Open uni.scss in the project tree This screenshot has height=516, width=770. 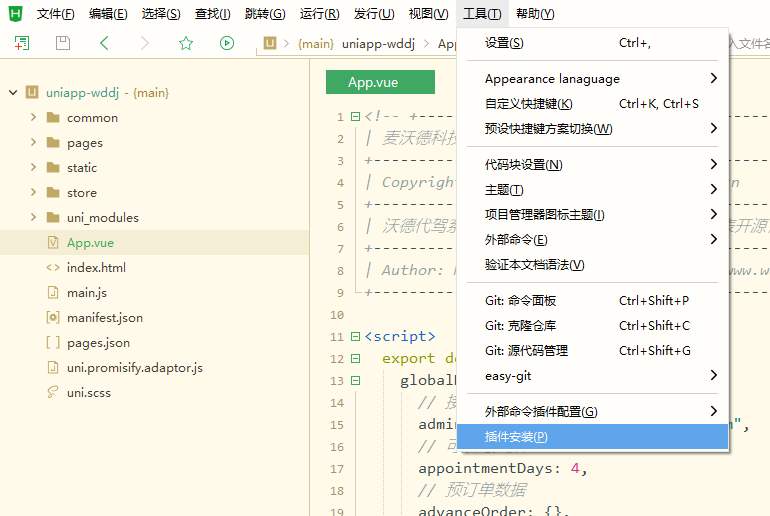tap(89, 392)
